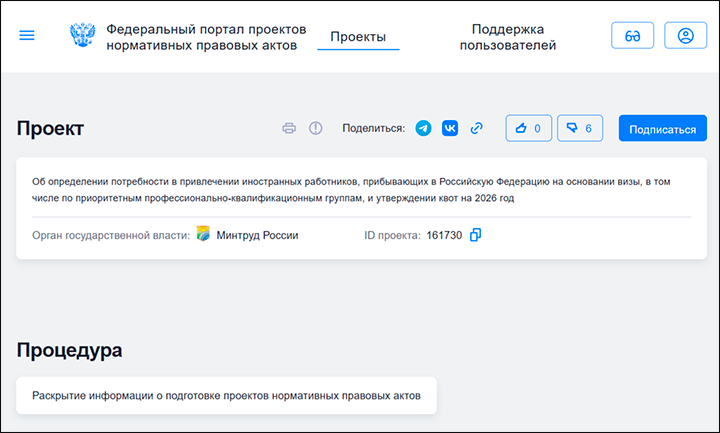Dislike the project with thumbs down
The image size is (720, 433).
pos(579,128)
